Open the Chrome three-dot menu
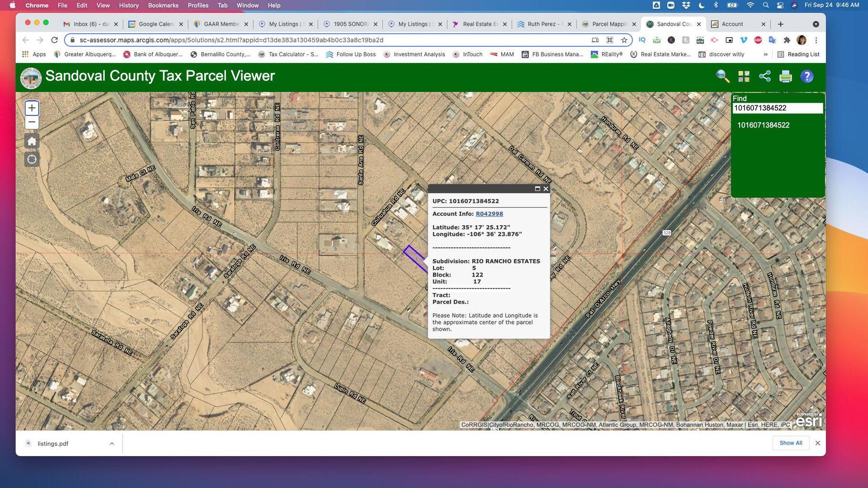This screenshot has width=868, height=488. pyautogui.click(x=816, y=40)
